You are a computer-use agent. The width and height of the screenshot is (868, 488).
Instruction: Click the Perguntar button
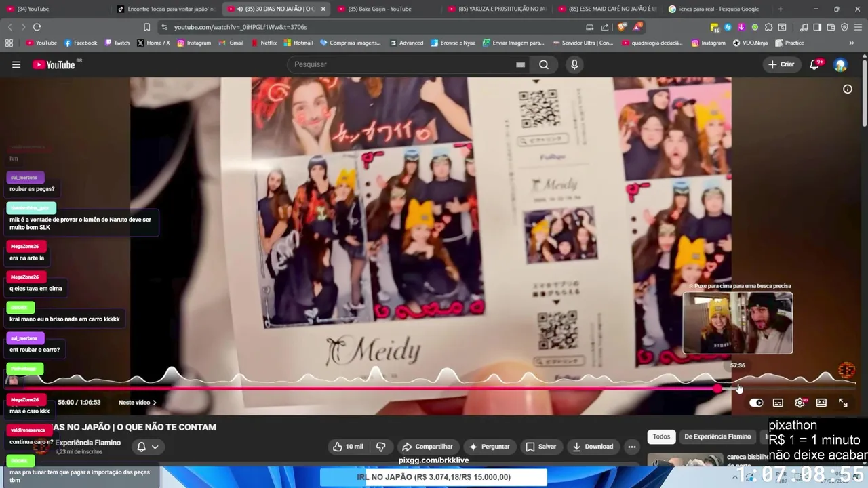pyautogui.click(x=489, y=447)
